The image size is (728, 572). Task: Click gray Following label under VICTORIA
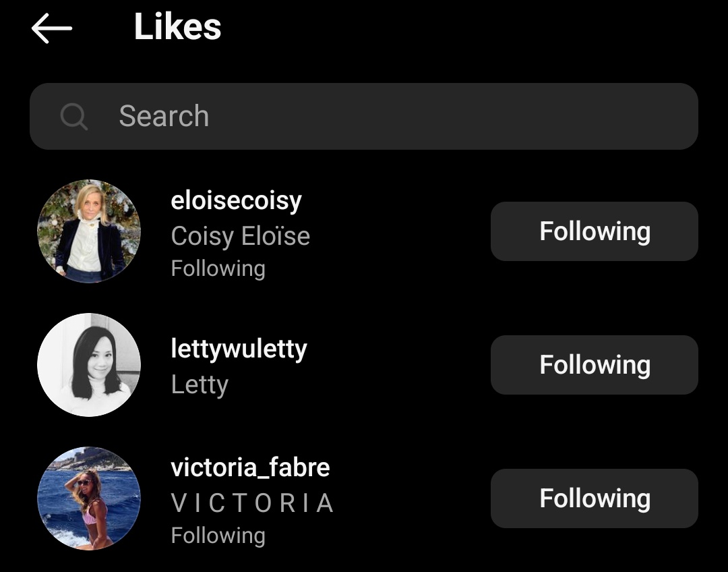click(218, 536)
